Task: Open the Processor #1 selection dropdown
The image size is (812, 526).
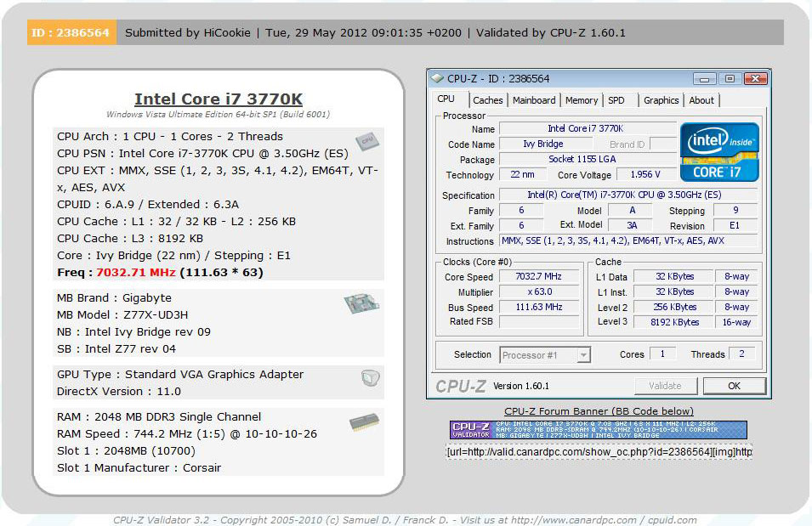Action: [545, 355]
